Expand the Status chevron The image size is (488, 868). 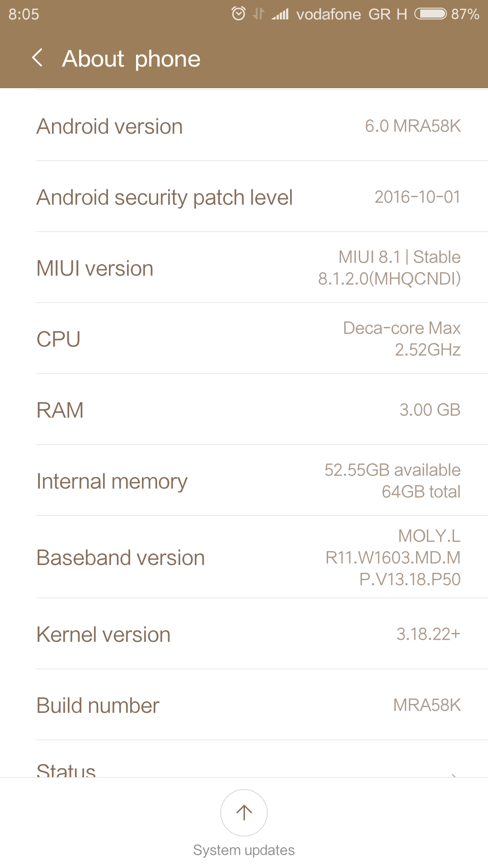tap(454, 774)
